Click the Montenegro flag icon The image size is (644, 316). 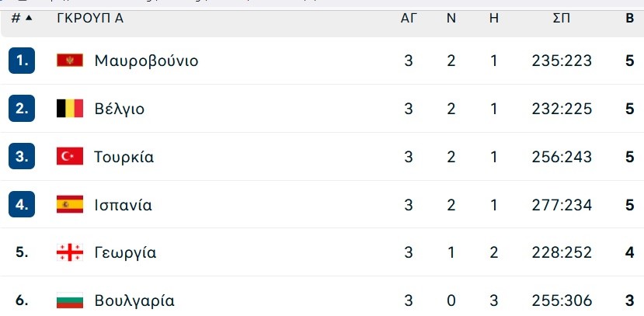point(70,61)
